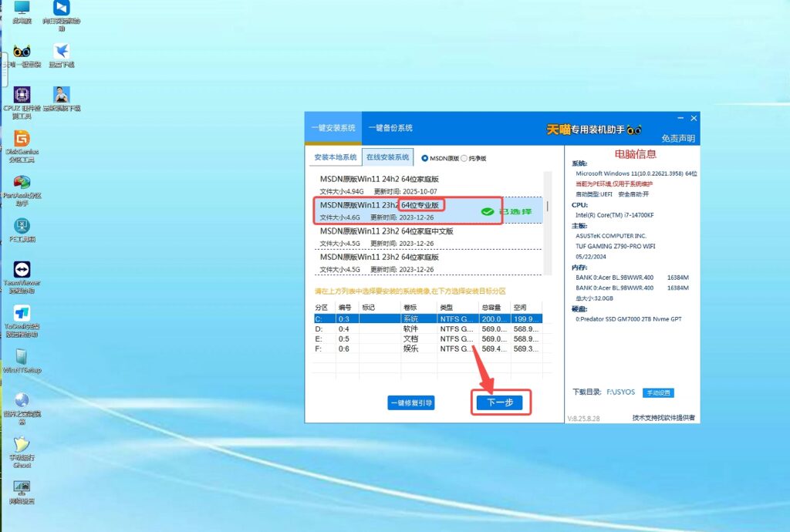Click the 下一步 button
The width and height of the screenshot is (790, 532).
(499, 402)
